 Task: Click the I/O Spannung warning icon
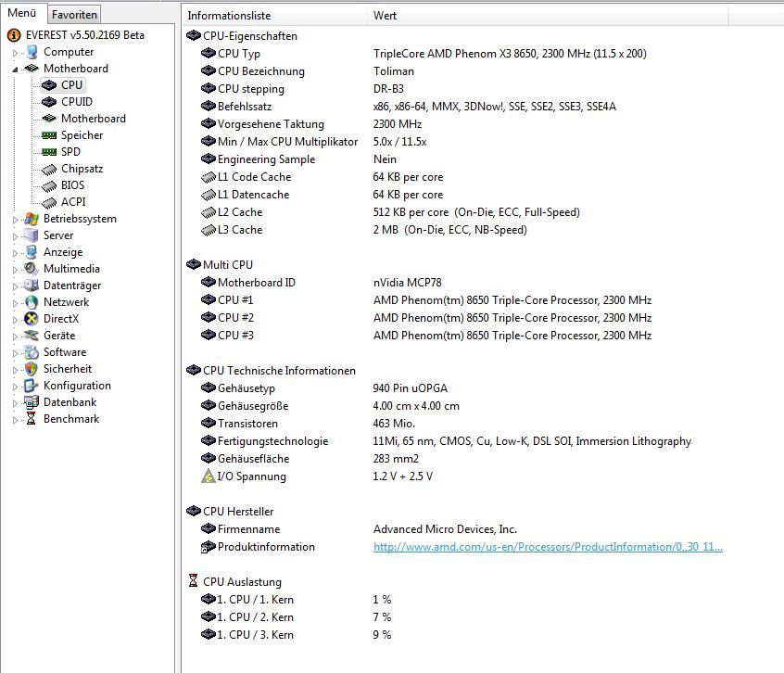click(x=208, y=476)
